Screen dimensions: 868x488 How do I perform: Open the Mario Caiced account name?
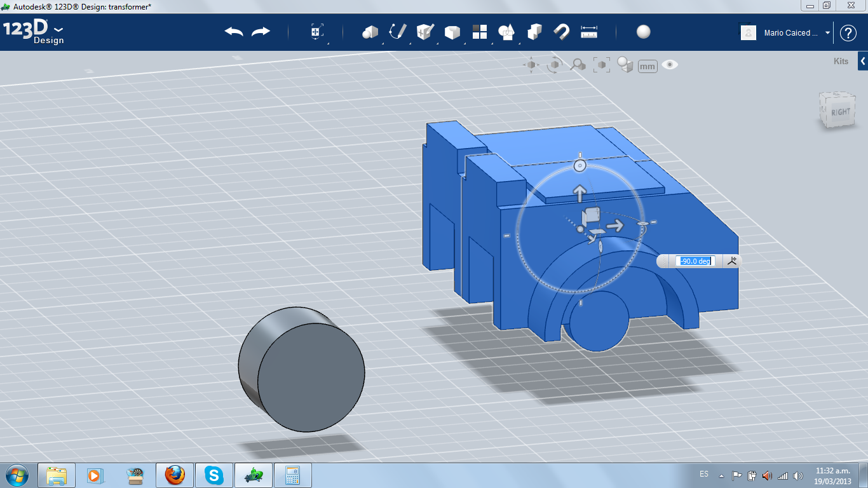[790, 33]
